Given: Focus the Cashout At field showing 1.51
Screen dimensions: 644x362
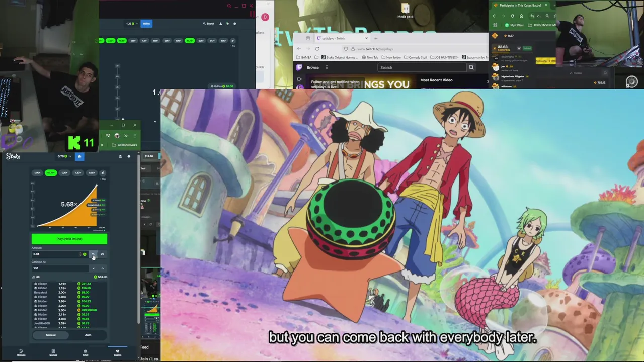Looking at the screenshot, I should point(60,268).
